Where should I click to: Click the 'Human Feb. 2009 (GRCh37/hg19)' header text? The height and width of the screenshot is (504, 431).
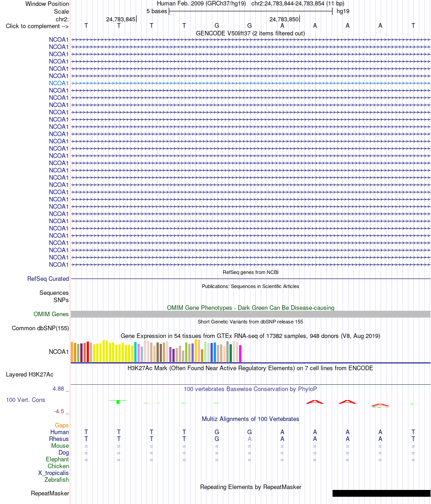coord(201,4)
